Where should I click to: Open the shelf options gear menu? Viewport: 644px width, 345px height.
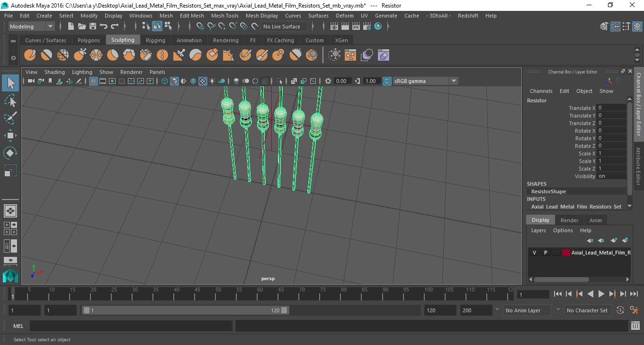click(13, 58)
